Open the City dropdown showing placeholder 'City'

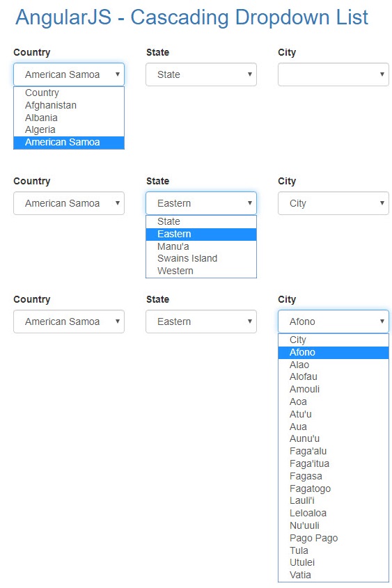click(x=333, y=203)
